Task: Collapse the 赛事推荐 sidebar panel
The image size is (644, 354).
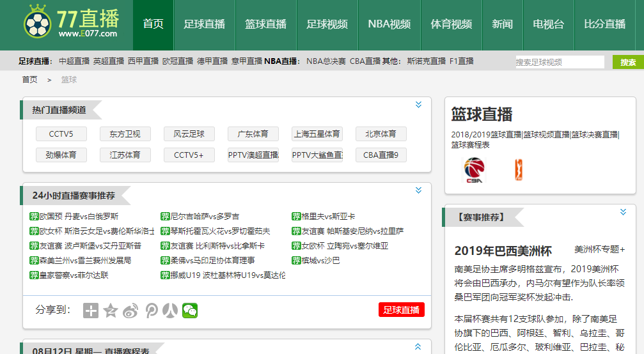Action: [623, 212]
